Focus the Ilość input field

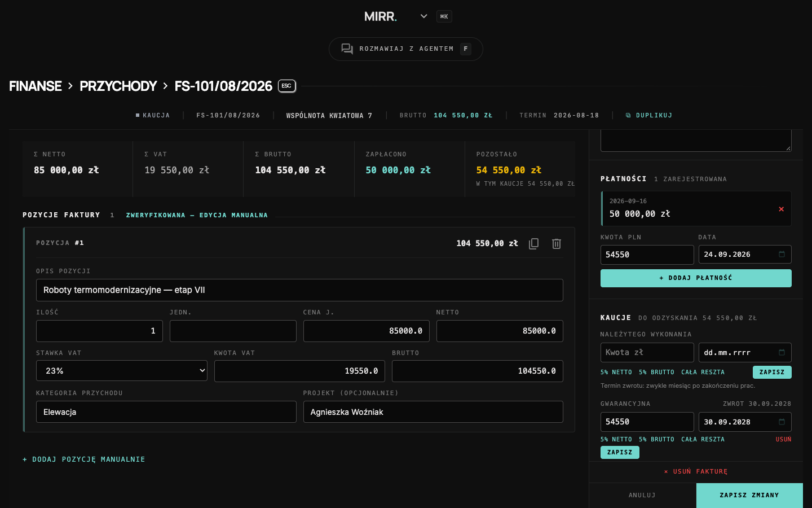click(x=99, y=331)
